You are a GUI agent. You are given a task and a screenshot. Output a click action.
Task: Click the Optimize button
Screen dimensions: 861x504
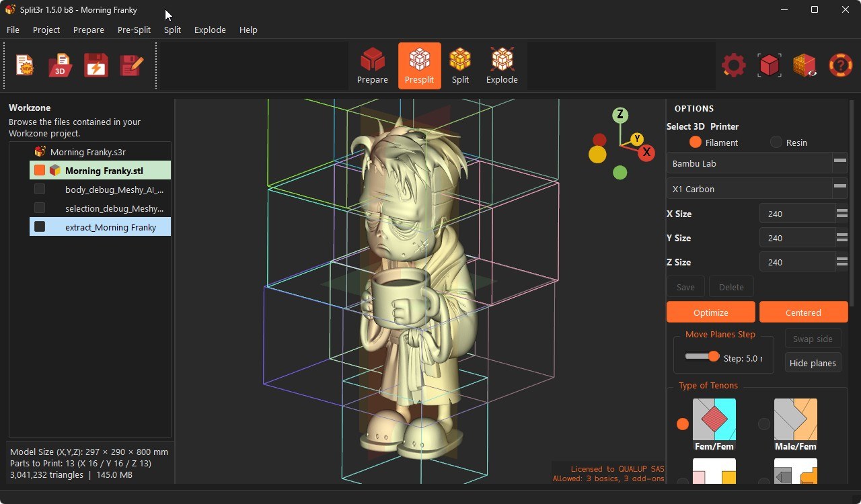711,312
